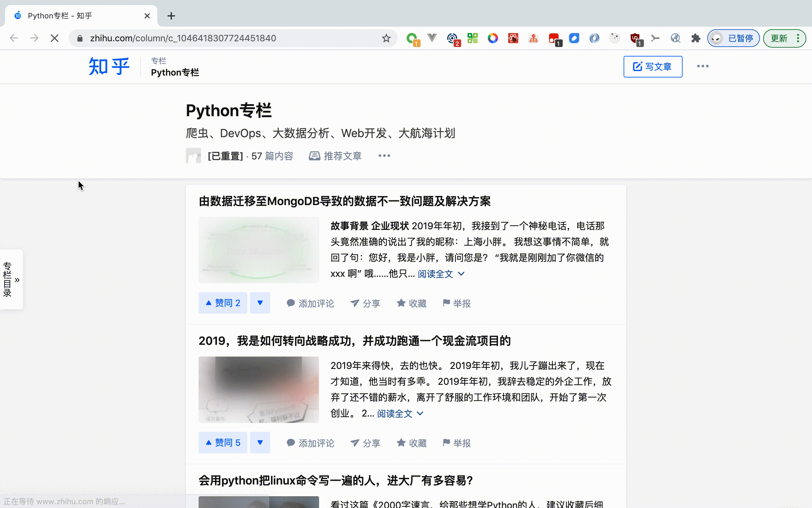Bookmark this page with the star
The height and width of the screenshot is (508, 812).
click(x=386, y=38)
